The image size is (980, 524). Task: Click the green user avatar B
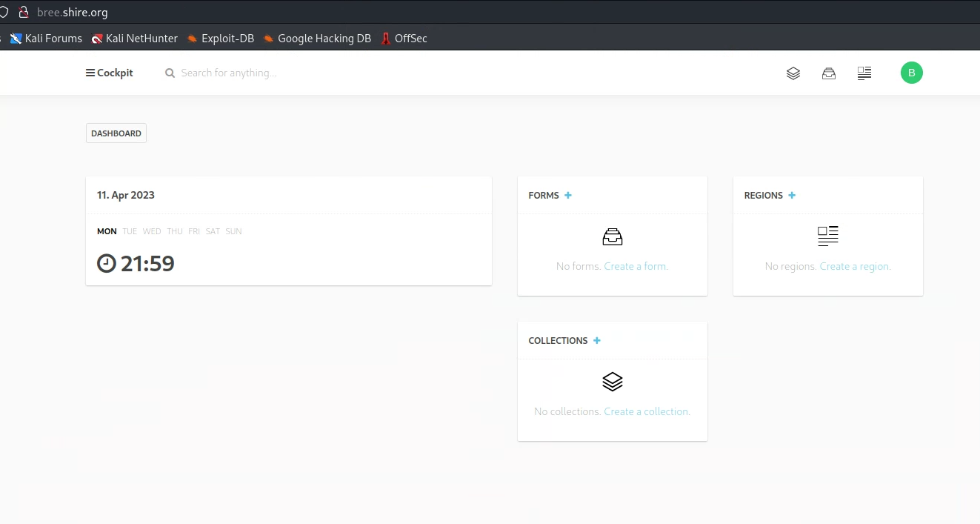pyautogui.click(x=911, y=73)
